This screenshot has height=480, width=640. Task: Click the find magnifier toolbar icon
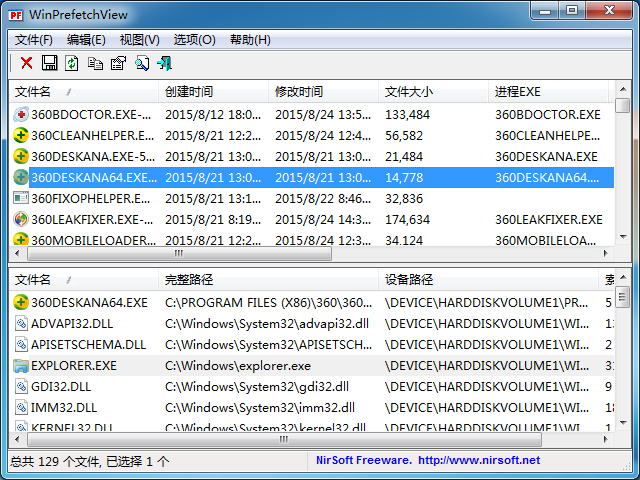[x=141, y=63]
